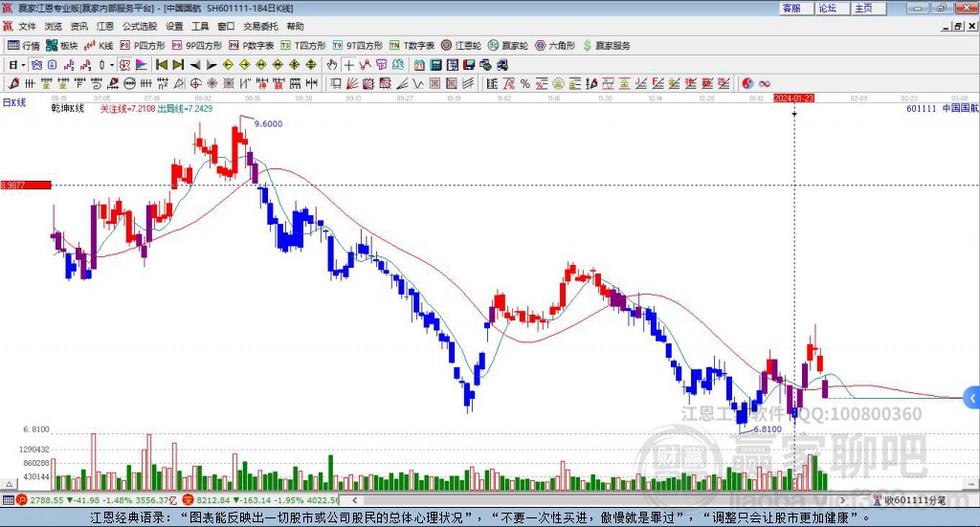
Task: Click the 客服 button in title bar
Action: pos(796,8)
